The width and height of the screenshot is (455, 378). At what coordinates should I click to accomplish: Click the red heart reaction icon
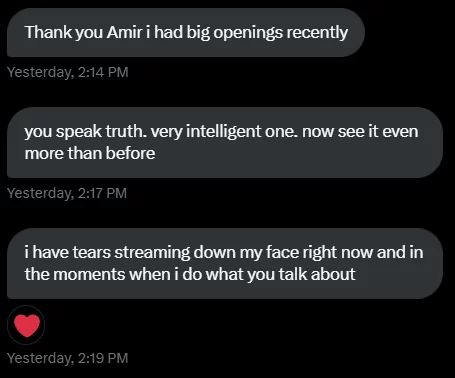coord(26,325)
